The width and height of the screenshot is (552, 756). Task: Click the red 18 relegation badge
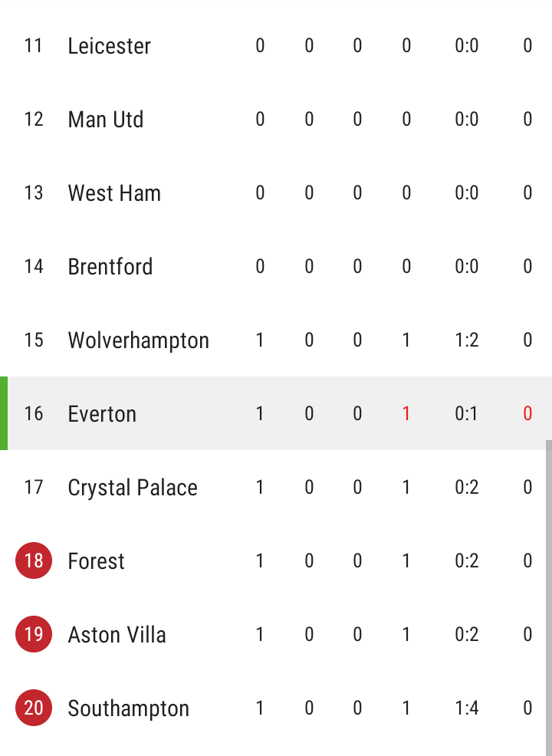coord(34,560)
